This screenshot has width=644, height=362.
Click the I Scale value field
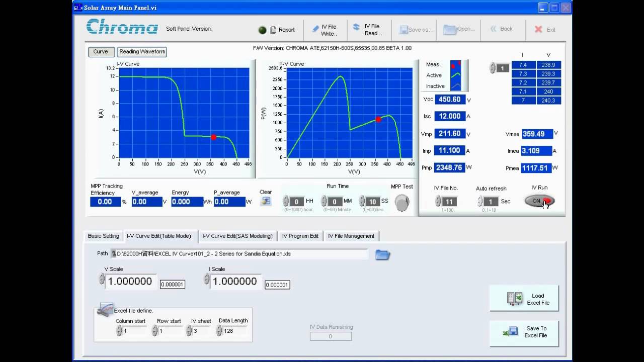pyautogui.click(x=236, y=282)
